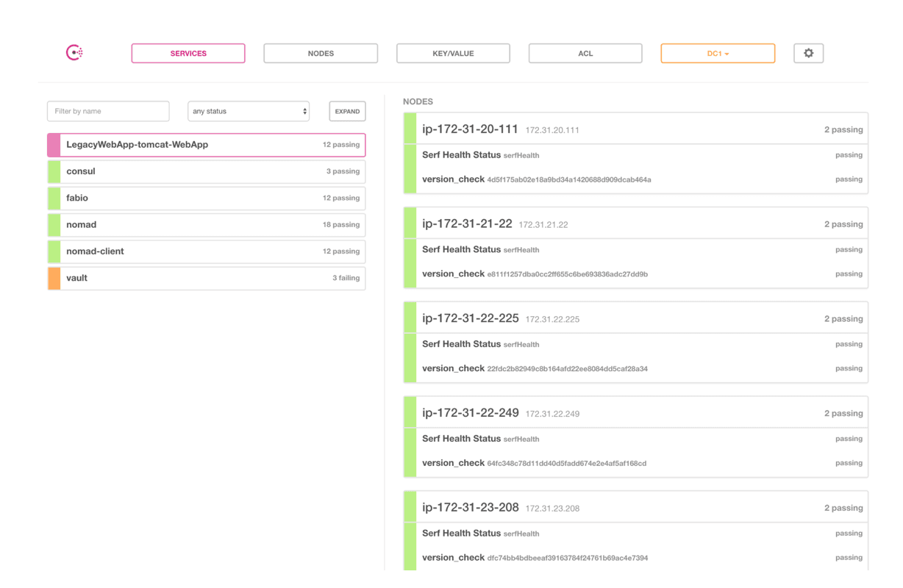Switch to the Nodes tab
903x588 pixels.
pyautogui.click(x=321, y=54)
